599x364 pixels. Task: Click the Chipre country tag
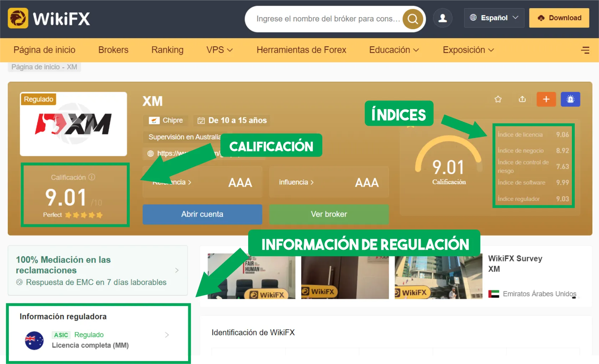[x=166, y=120]
